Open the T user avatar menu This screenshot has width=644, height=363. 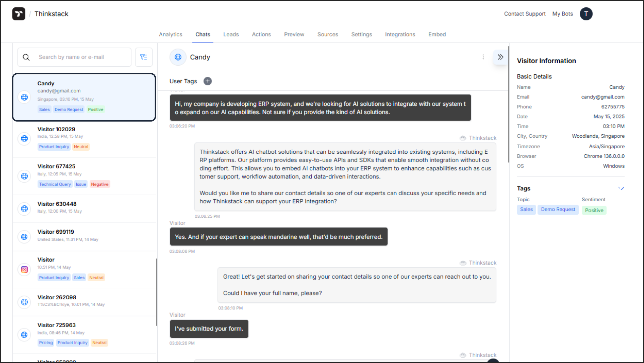(586, 14)
